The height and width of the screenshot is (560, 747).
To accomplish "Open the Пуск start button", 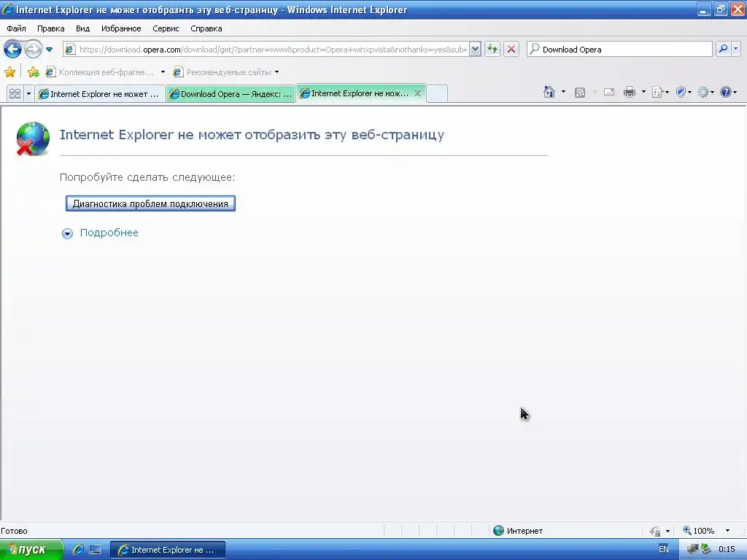I will click(31, 550).
